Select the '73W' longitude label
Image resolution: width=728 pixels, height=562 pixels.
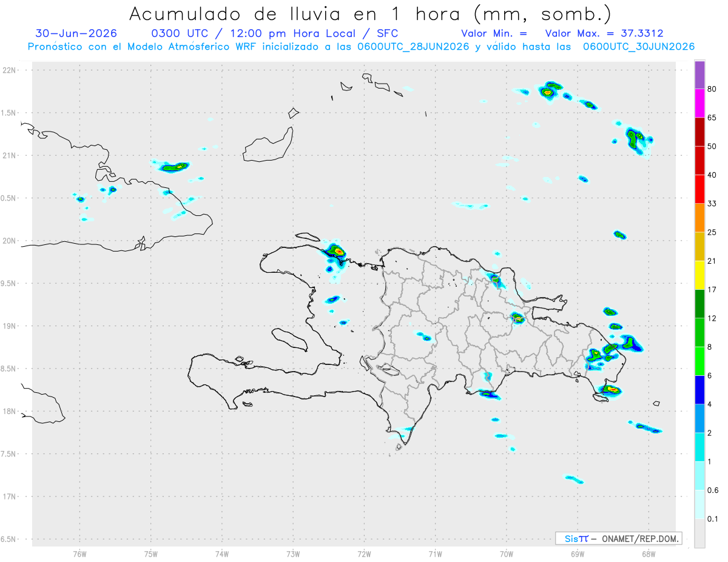[293, 554]
